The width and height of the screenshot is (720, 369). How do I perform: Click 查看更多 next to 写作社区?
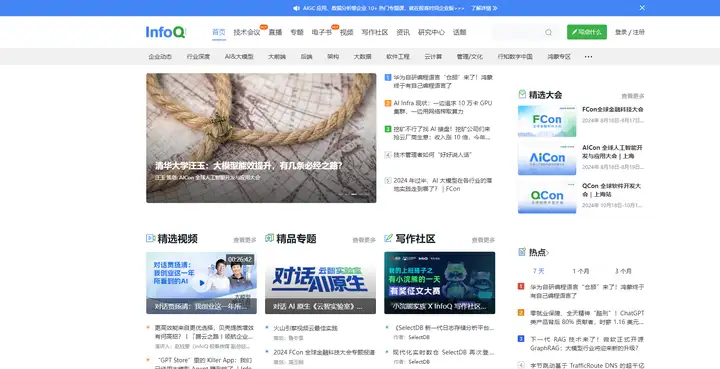[483, 240]
